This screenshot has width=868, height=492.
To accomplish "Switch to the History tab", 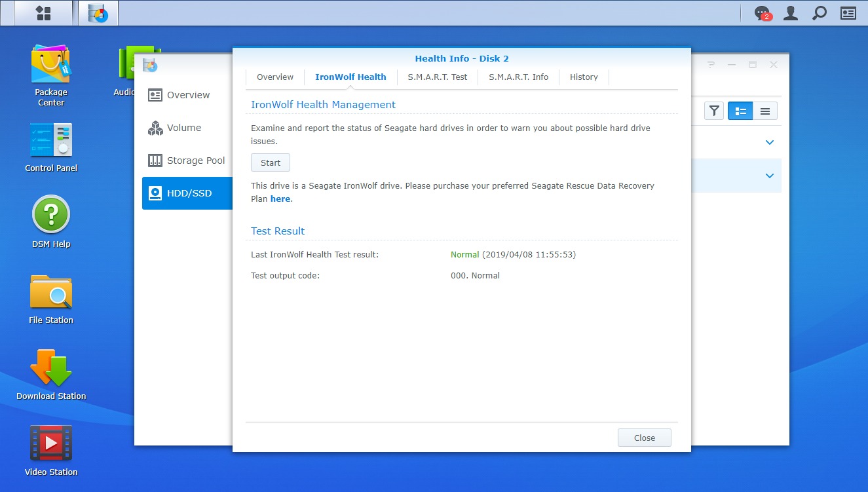I will (x=584, y=77).
